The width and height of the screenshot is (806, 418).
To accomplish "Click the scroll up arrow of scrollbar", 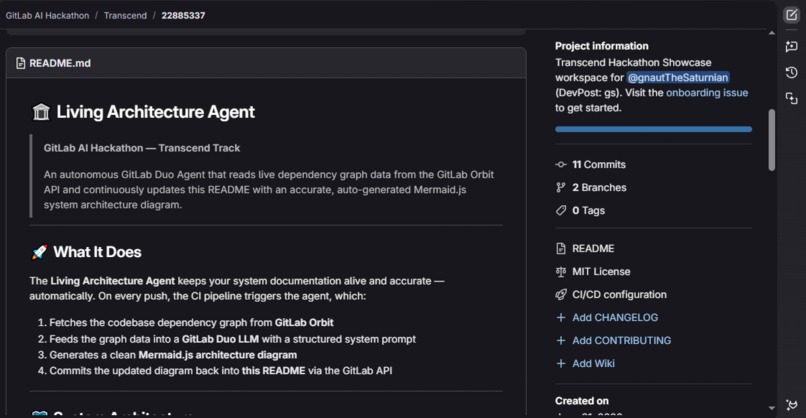I will 772,33.
